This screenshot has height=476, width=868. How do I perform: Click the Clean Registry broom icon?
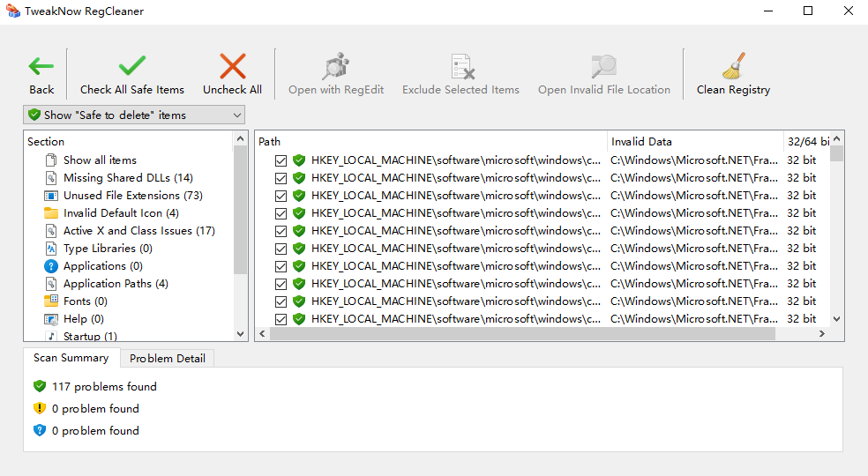[x=733, y=66]
